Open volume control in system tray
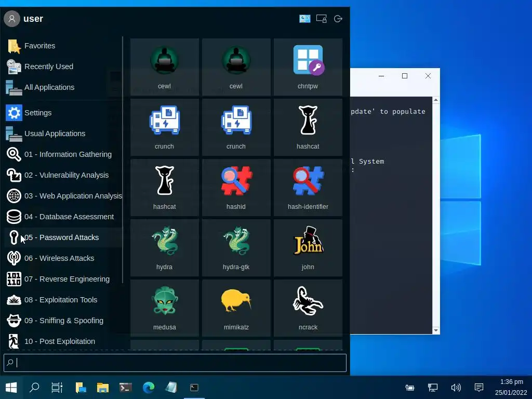The height and width of the screenshot is (399, 532). [x=456, y=388]
